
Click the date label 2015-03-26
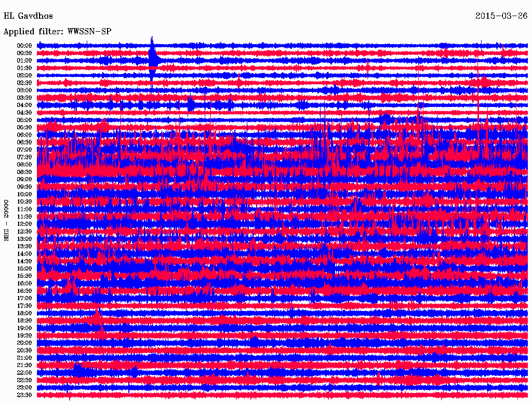[x=501, y=16]
